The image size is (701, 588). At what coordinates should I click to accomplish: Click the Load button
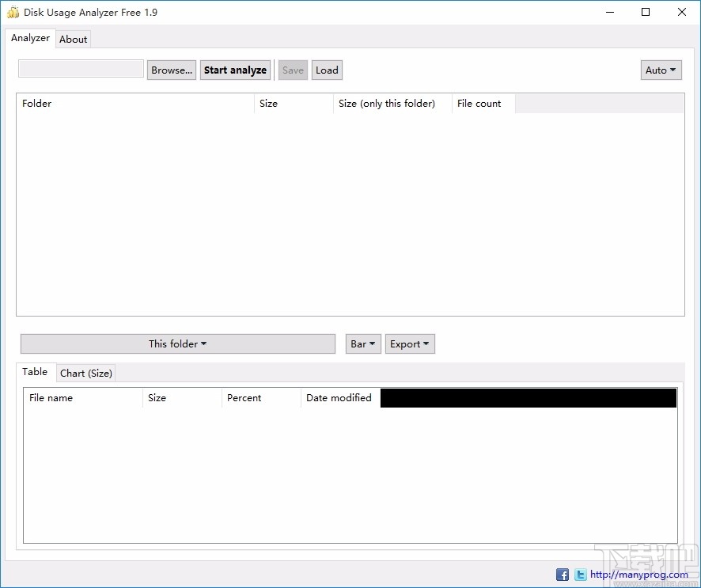coord(327,70)
